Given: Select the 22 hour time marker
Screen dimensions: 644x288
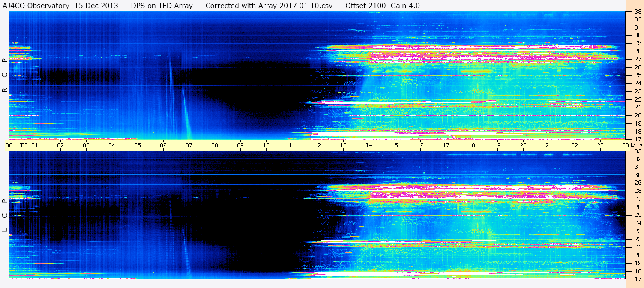Looking at the screenshot, I should tap(575, 145).
